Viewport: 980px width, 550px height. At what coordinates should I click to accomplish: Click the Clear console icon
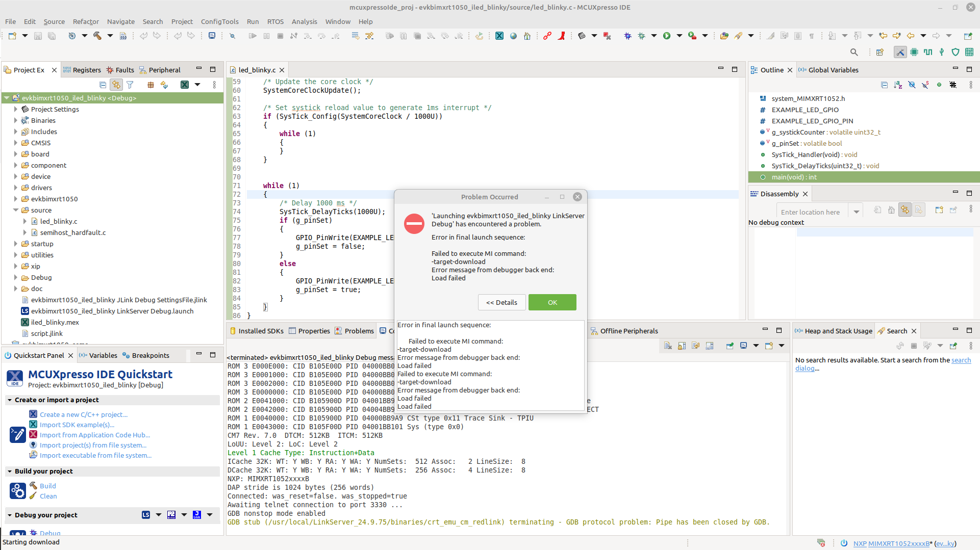(x=668, y=346)
